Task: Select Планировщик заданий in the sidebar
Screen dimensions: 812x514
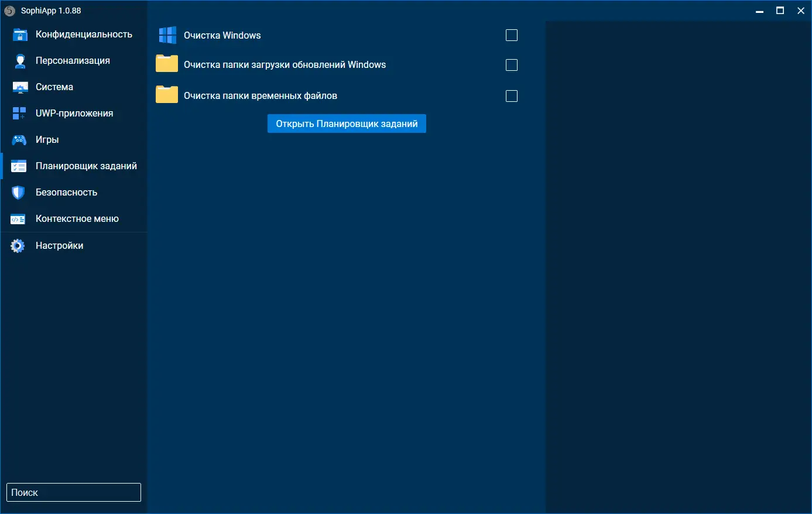Action: coord(74,166)
